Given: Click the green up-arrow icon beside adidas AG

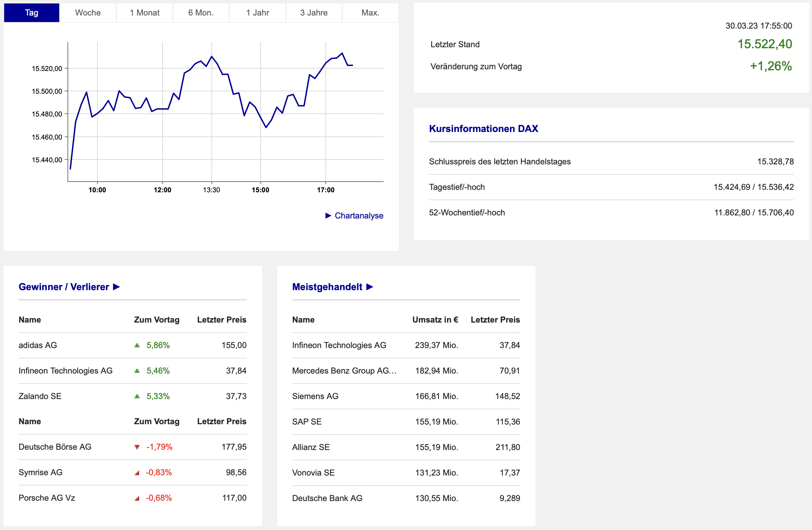Looking at the screenshot, I should click(x=137, y=345).
